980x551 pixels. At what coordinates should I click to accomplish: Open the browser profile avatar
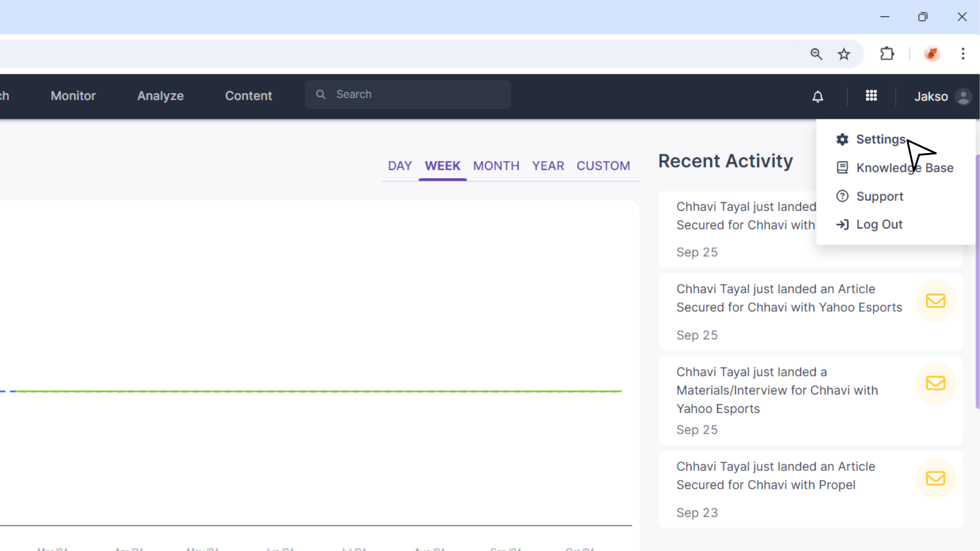[x=932, y=54]
